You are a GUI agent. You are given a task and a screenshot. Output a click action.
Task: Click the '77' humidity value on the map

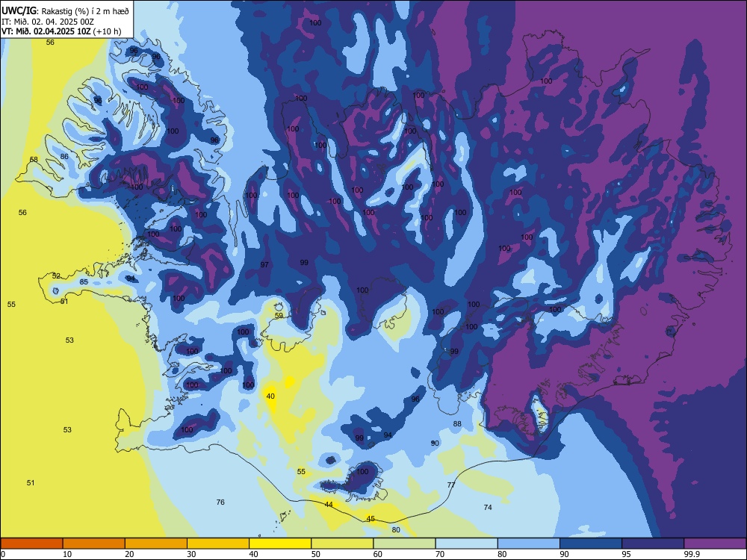451,485
